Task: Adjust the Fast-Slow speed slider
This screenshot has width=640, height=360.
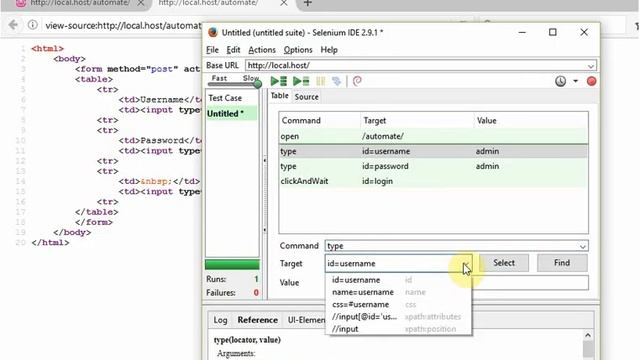Action: pyautogui.click(x=257, y=84)
